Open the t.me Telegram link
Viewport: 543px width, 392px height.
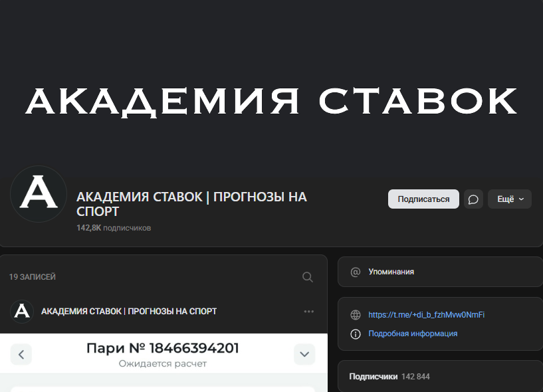pos(426,315)
